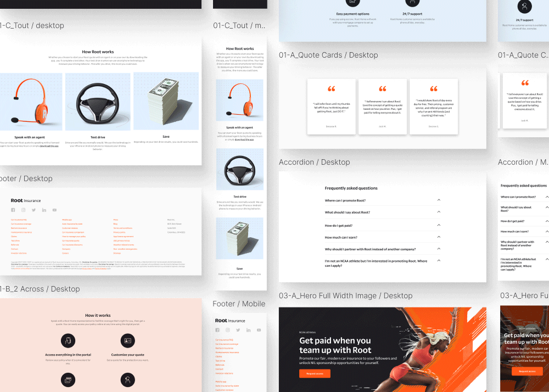Click 'Claims' link in Footer / Desktop

coord(14,236)
